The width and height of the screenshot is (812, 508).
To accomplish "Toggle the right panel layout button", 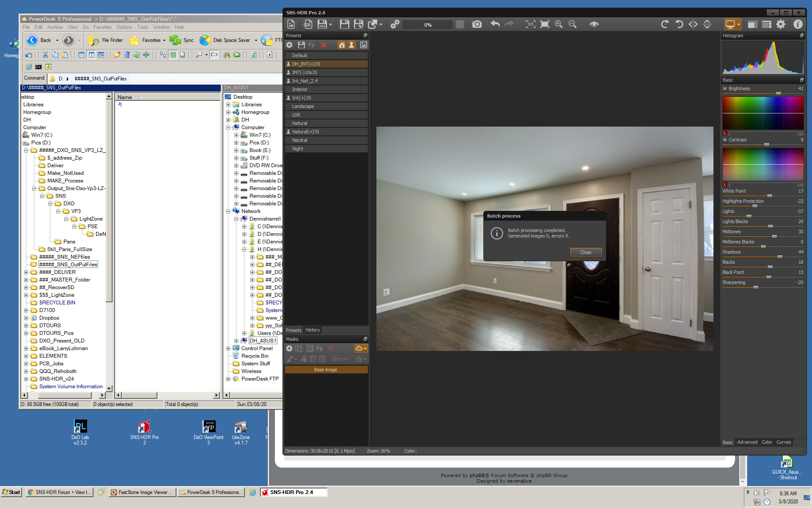I will (766, 25).
